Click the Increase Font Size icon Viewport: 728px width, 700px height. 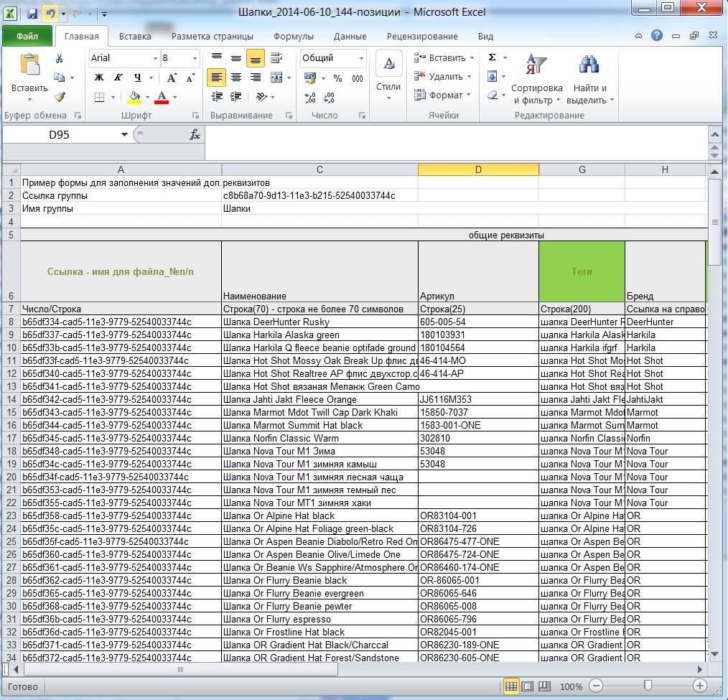(x=172, y=78)
